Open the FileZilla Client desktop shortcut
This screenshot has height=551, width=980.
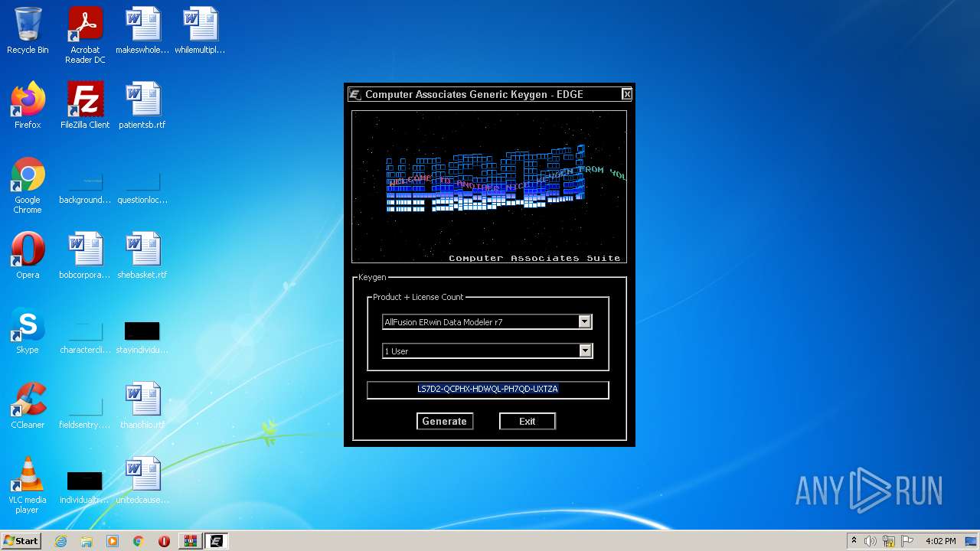85,106
